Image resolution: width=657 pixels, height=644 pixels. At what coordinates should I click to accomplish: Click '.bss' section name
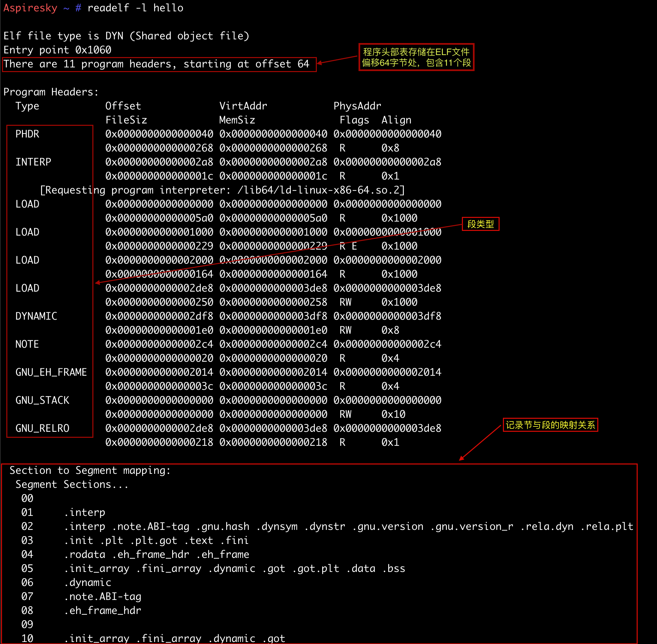(393, 569)
